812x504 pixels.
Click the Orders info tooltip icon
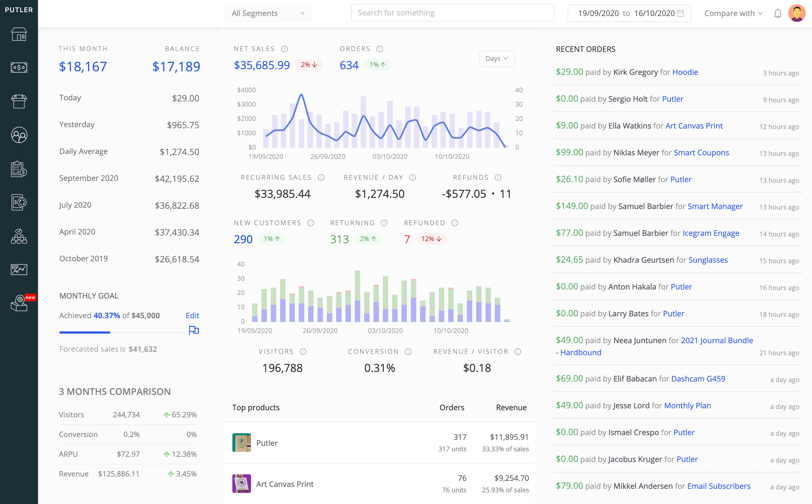pyautogui.click(x=380, y=49)
